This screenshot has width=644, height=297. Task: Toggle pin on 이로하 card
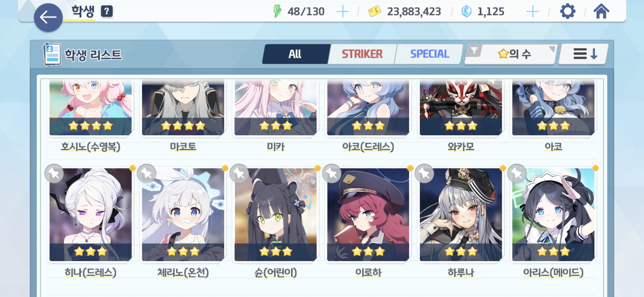[332, 174]
